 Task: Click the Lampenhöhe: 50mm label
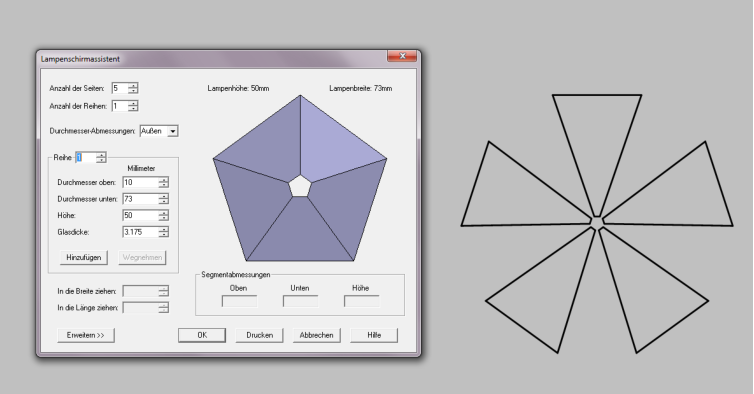(239, 89)
